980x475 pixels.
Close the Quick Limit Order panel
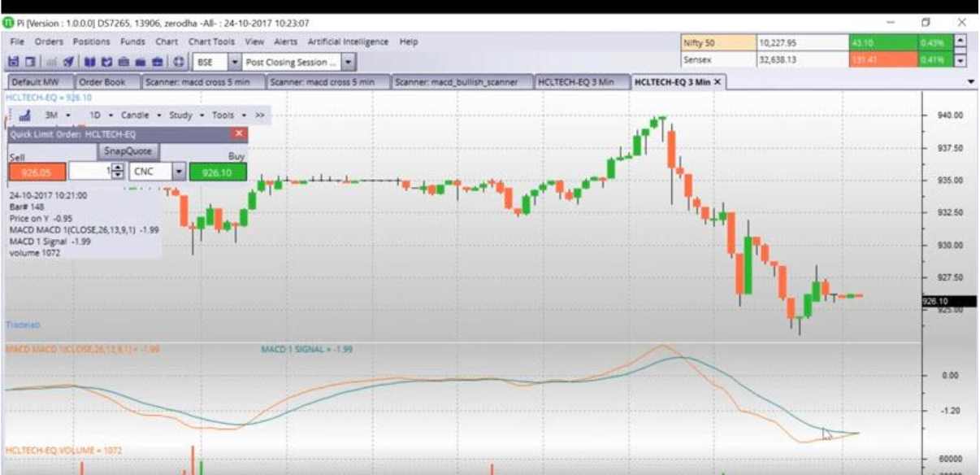(x=239, y=133)
